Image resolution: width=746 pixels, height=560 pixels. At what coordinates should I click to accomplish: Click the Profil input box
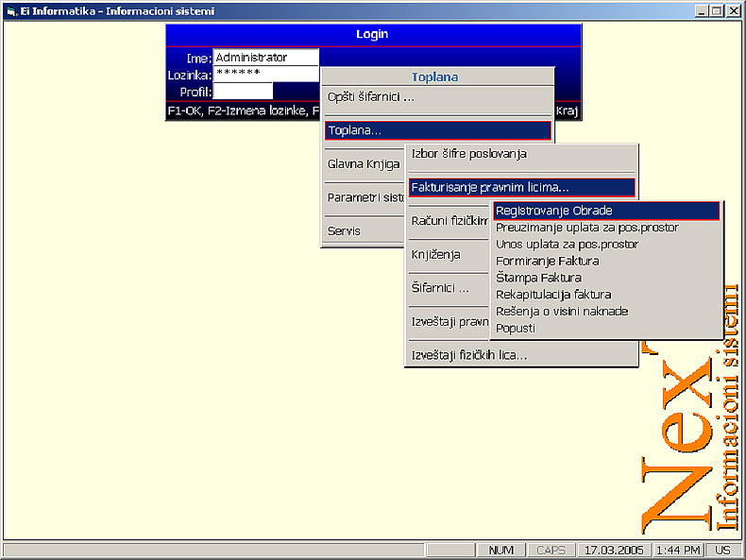click(243, 92)
